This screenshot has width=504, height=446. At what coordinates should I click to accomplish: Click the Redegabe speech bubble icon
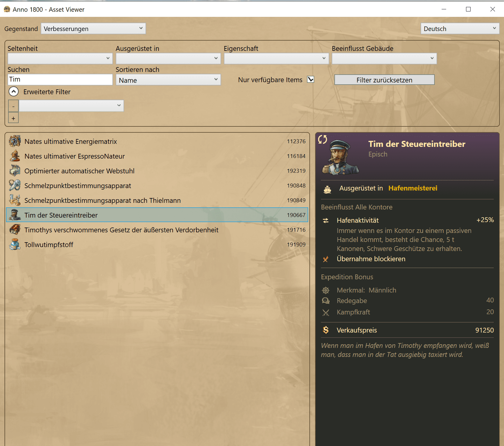326,301
